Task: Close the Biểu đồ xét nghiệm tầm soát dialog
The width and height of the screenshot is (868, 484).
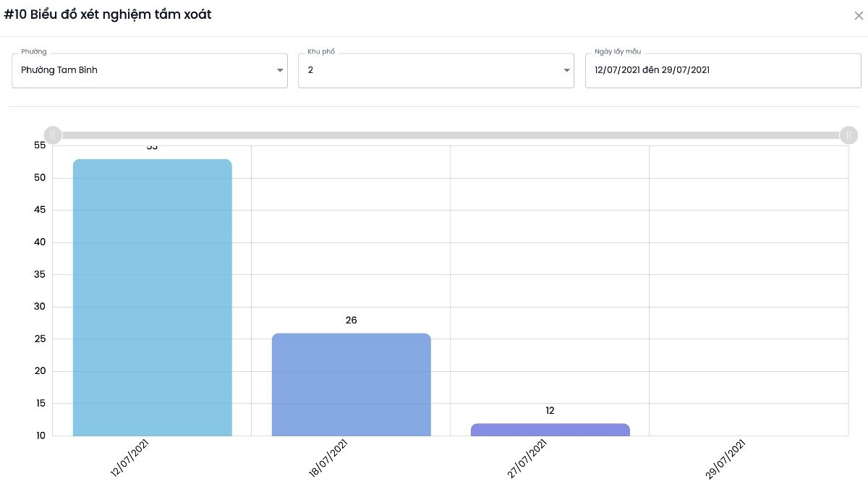Action: pyautogui.click(x=859, y=15)
